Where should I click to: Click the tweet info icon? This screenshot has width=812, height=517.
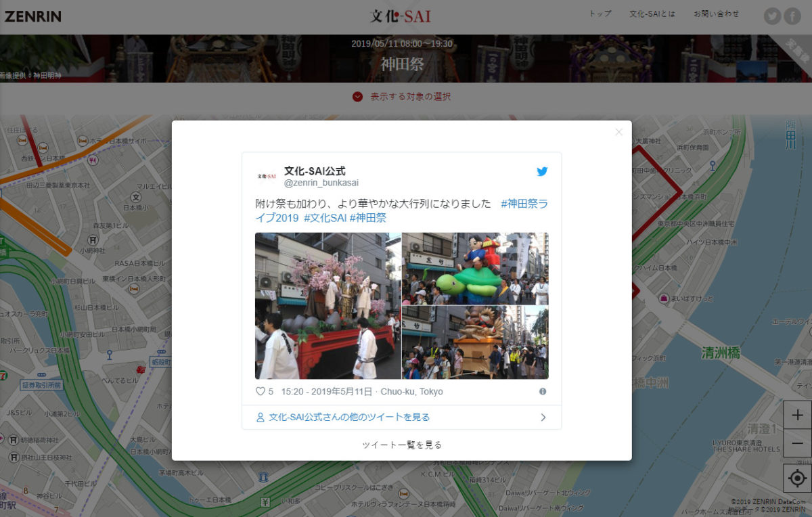click(542, 392)
